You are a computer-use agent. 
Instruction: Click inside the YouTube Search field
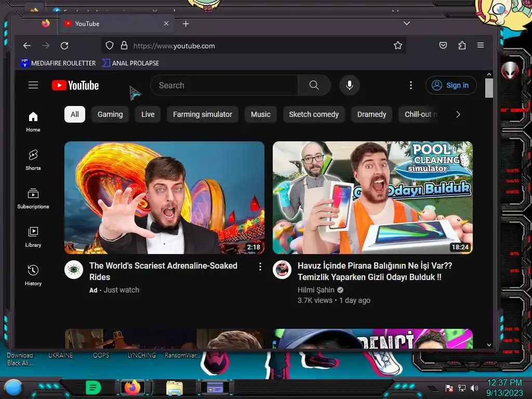pos(224,85)
